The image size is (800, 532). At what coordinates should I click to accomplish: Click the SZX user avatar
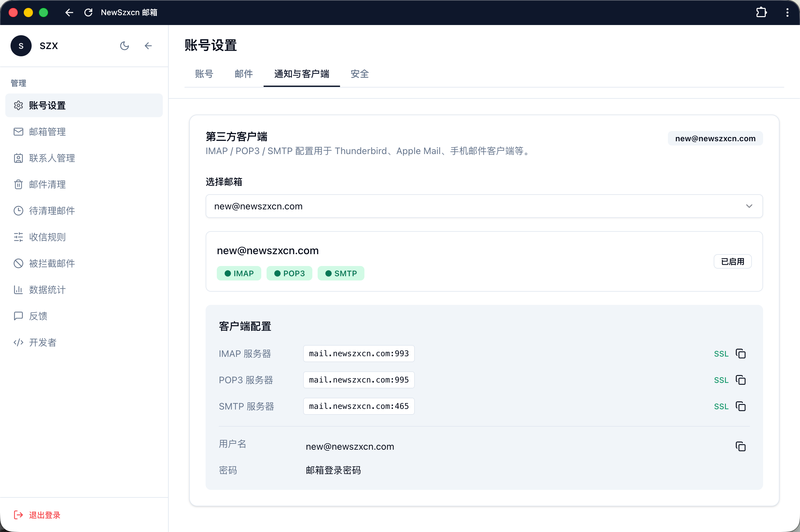pyautogui.click(x=21, y=46)
